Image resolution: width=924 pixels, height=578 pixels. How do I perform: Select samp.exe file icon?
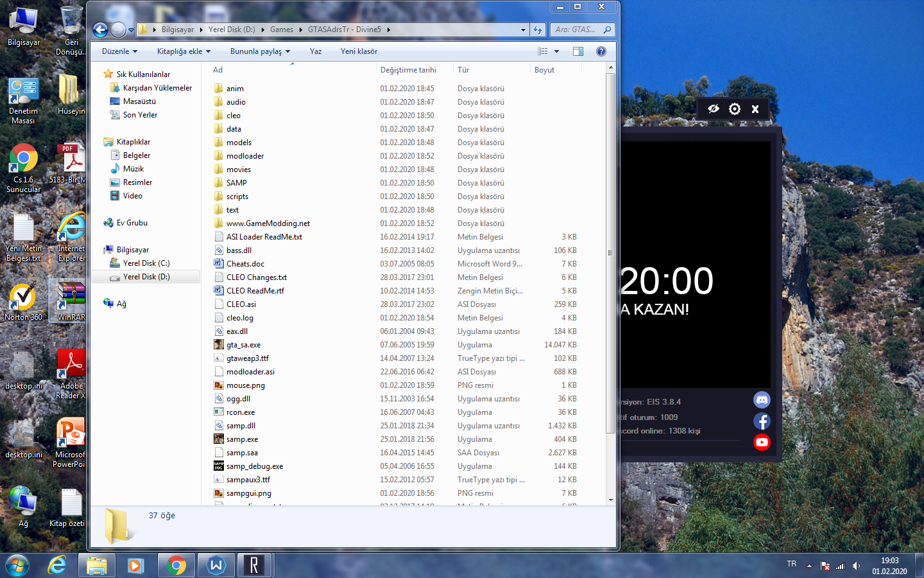coord(219,439)
